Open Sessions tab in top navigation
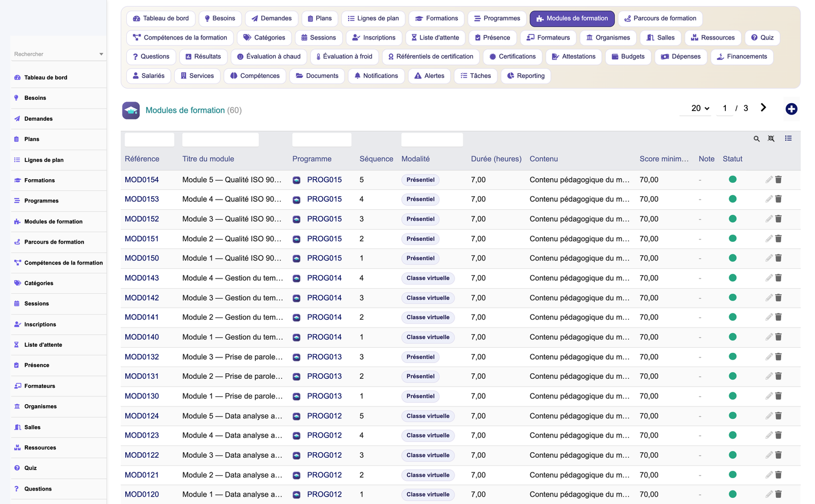Screen dimensions: 815x504 318,38
